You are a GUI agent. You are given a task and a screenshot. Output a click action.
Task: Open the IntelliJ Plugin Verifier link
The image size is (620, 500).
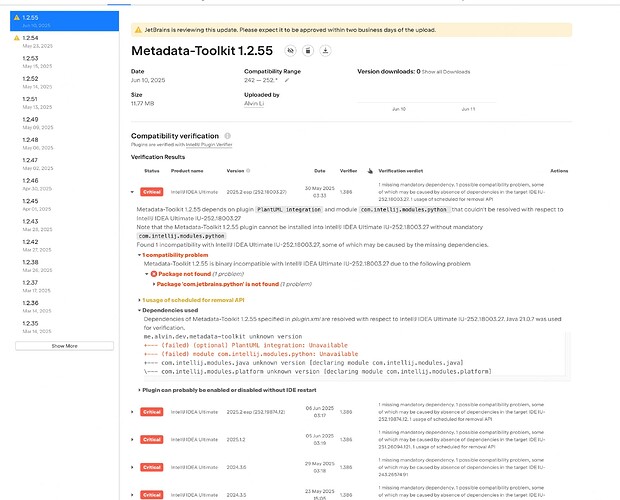pos(209,145)
